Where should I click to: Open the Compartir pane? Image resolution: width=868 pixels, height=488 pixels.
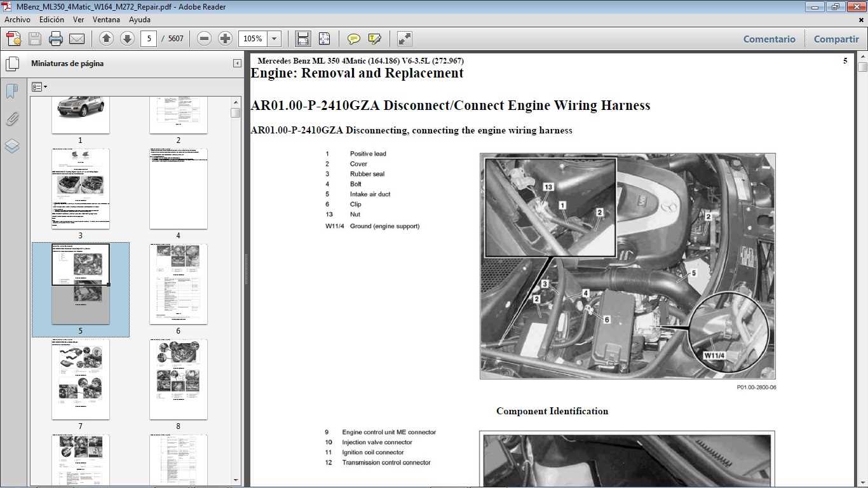coord(836,39)
